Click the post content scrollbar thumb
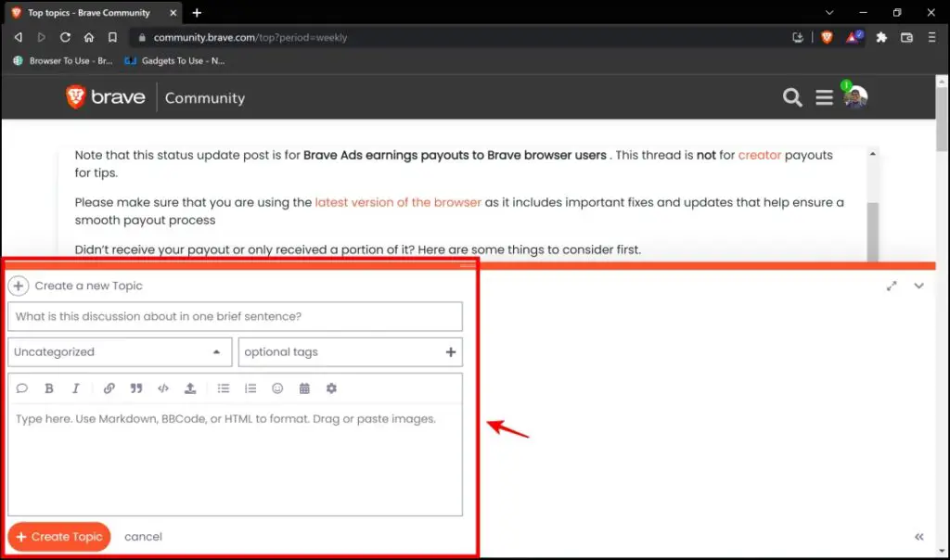 coord(872,231)
